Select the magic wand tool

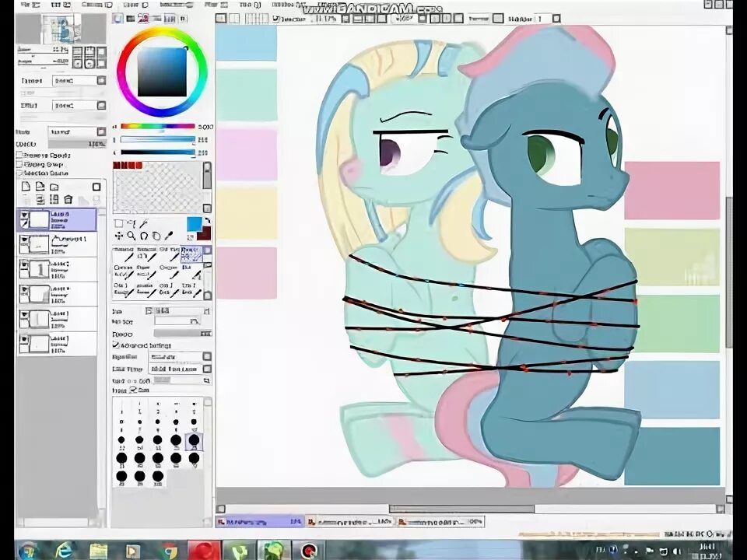[145, 223]
